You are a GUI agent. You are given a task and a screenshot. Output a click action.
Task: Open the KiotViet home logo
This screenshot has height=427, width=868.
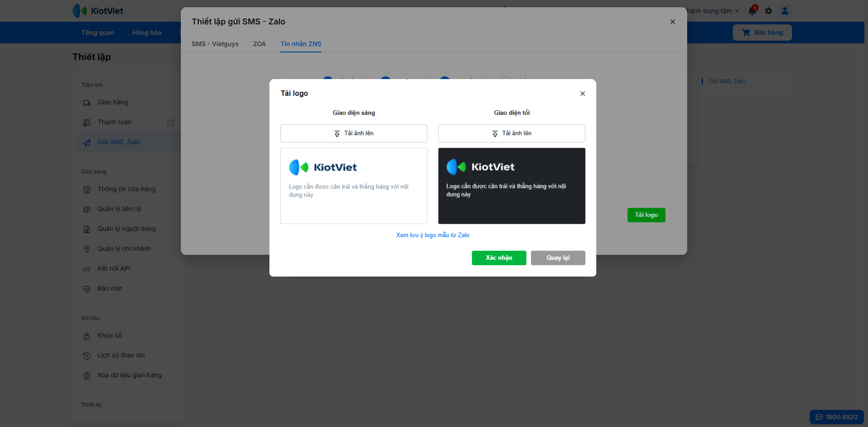[98, 11]
